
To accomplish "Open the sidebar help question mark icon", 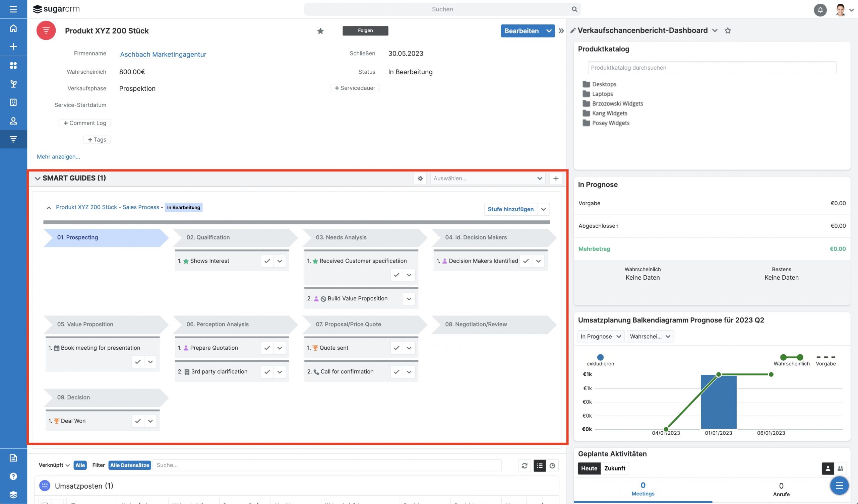I will tap(13, 476).
